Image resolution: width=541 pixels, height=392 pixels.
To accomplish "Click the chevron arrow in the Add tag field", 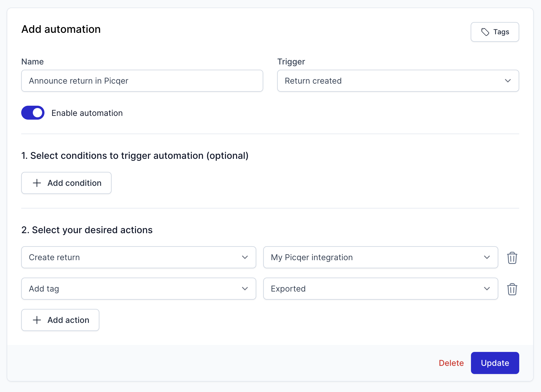I will (245, 289).
